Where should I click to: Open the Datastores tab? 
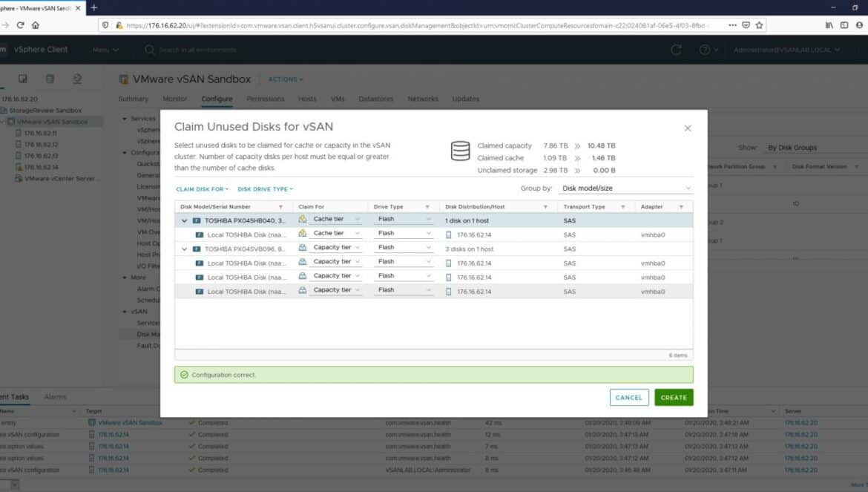pos(376,99)
